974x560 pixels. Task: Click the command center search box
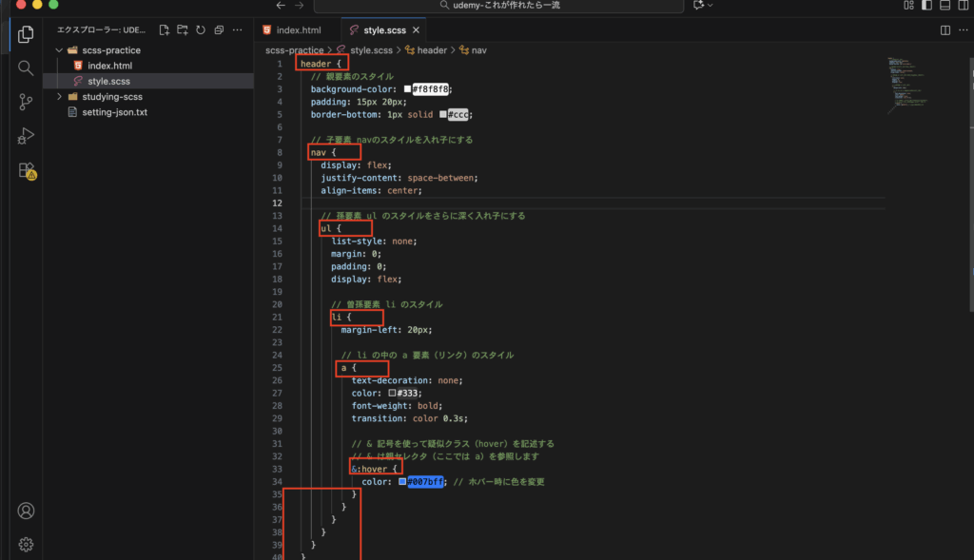(498, 6)
